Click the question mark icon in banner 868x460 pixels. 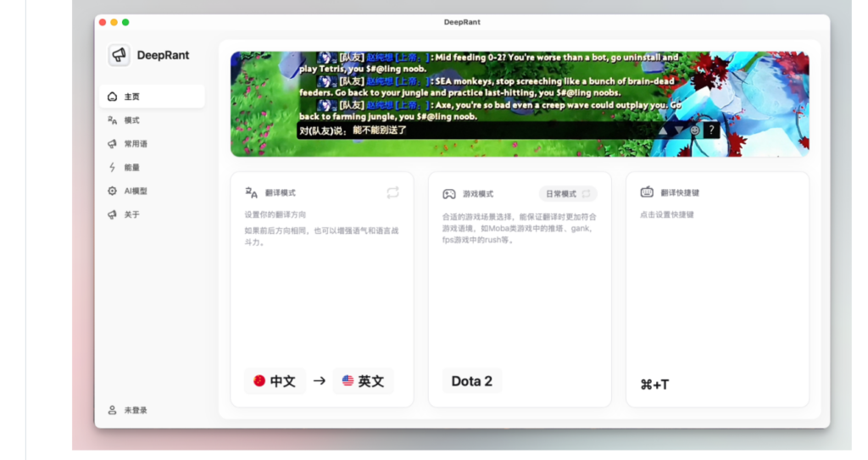pyautogui.click(x=711, y=130)
